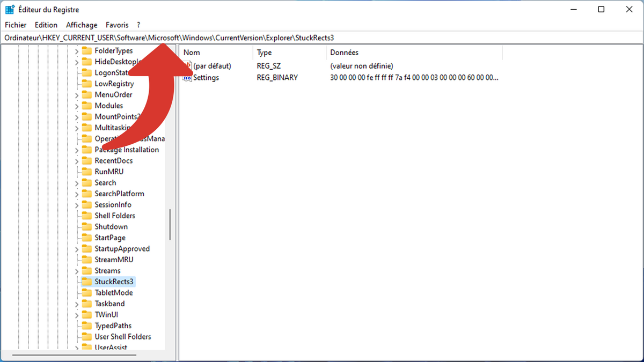Open the Affichage menu
Viewport: 644px width, 362px height.
coord(82,25)
